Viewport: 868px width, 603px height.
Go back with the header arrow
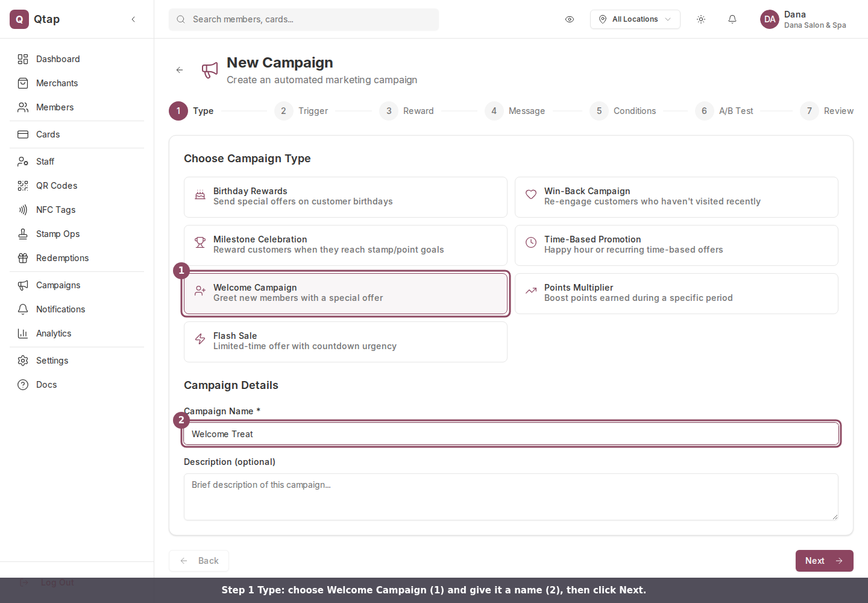click(x=180, y=70)
